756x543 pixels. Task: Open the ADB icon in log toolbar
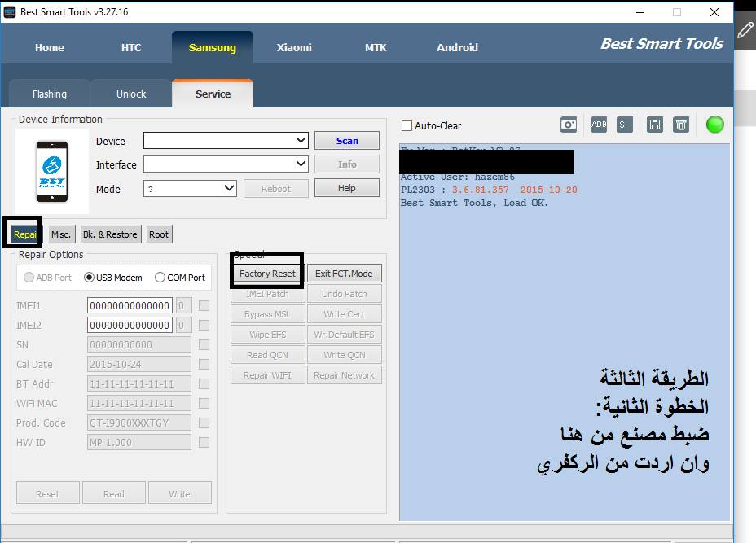(598, 125)
